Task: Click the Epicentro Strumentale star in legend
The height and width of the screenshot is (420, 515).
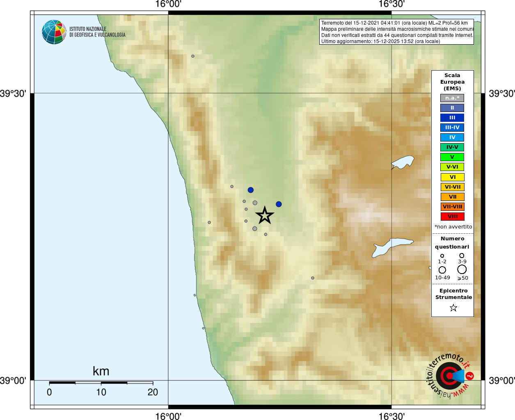Action: tap(453, 308)
